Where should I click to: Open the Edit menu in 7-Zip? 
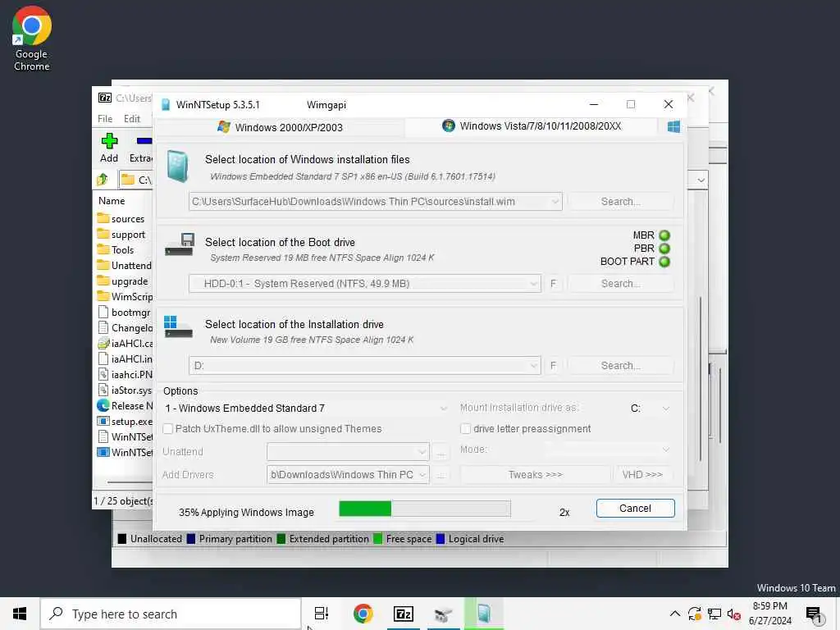point(132,119)
